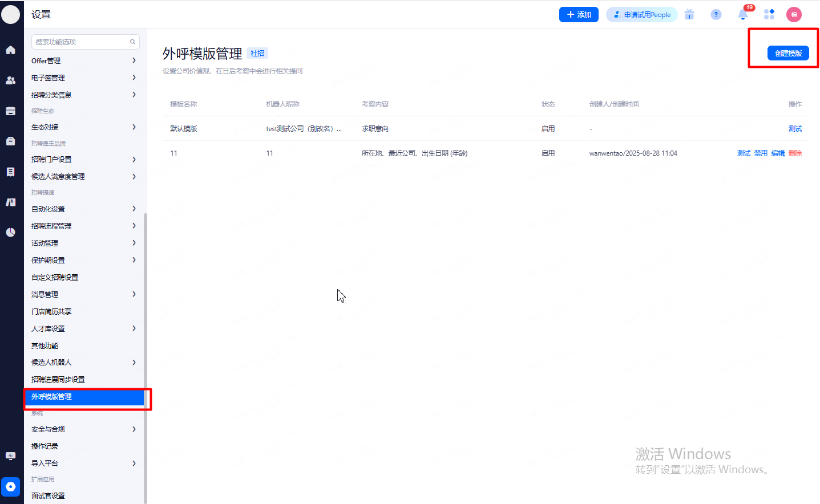Open the notifications bell with 19 badge

point(743,15)
